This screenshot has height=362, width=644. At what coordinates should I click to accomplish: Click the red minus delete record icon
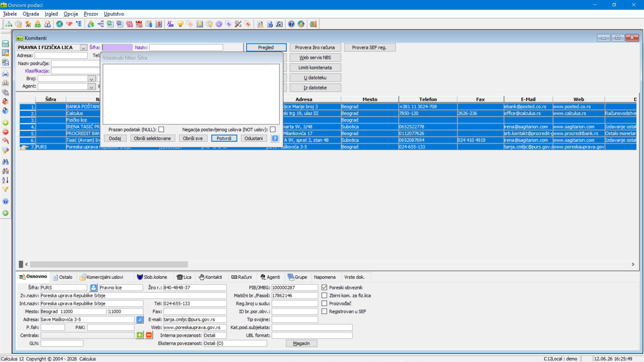[6, 132]
